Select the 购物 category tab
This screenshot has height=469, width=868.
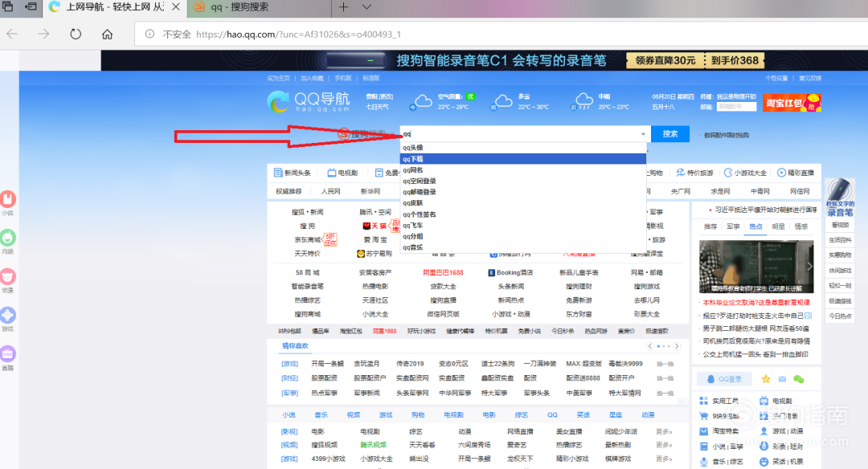click(x=418, y=415)
